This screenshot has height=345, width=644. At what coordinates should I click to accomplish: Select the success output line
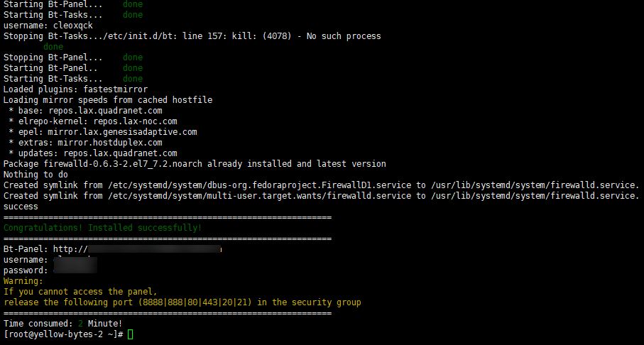click(21, 207)
